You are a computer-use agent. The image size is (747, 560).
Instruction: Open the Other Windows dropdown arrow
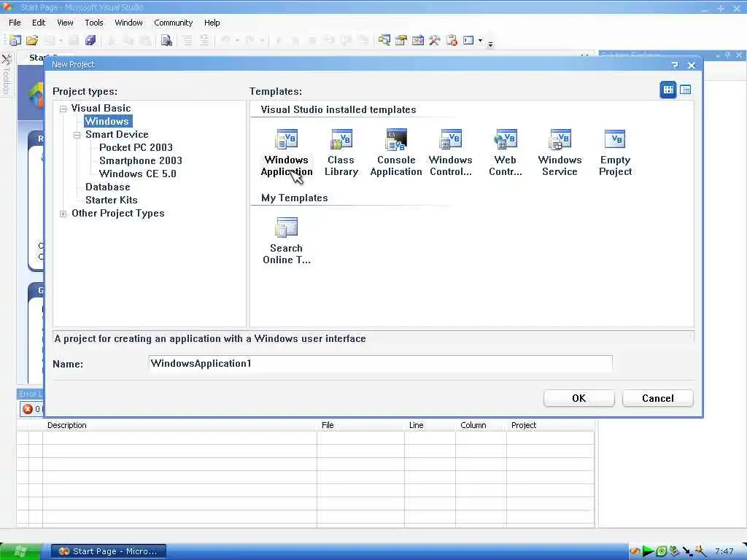(x=480, y=41)
